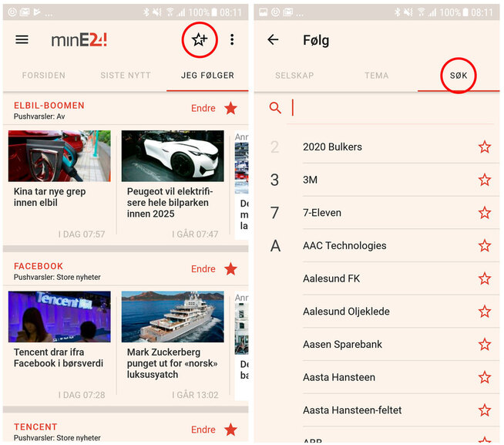Follow 3M with its star
504x445 pixels.
click(x=485, y=180)
